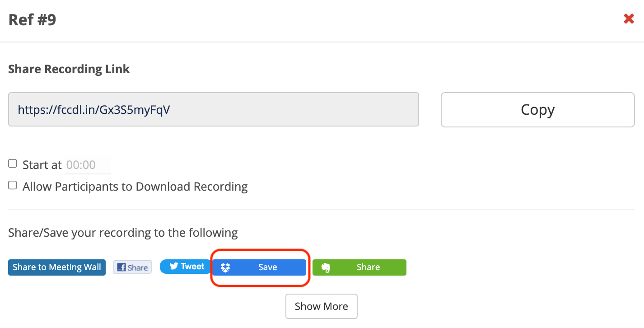Close the dialog with the red X
Image resolution: width=644 pixels, height=328 pixels.
click(629, 19)
